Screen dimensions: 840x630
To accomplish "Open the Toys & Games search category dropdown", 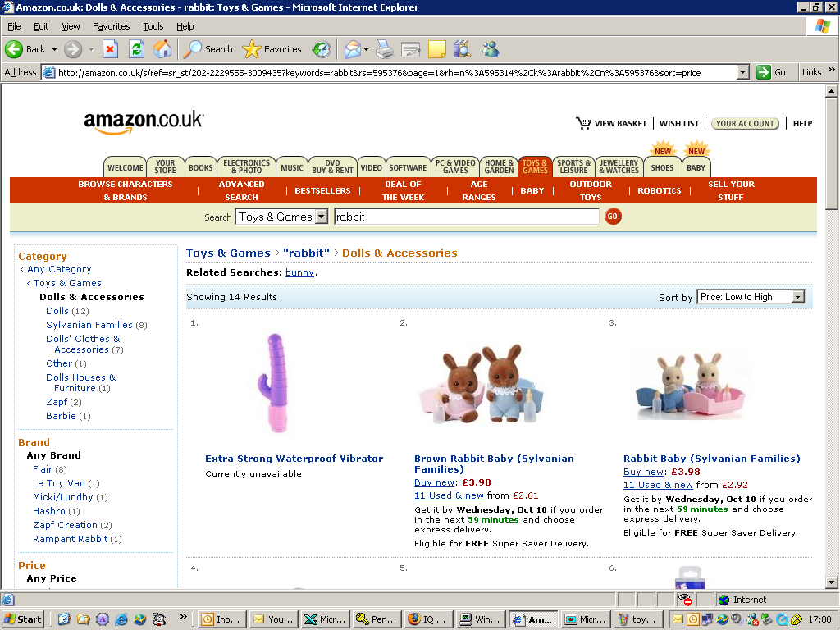I will point(322,217).
